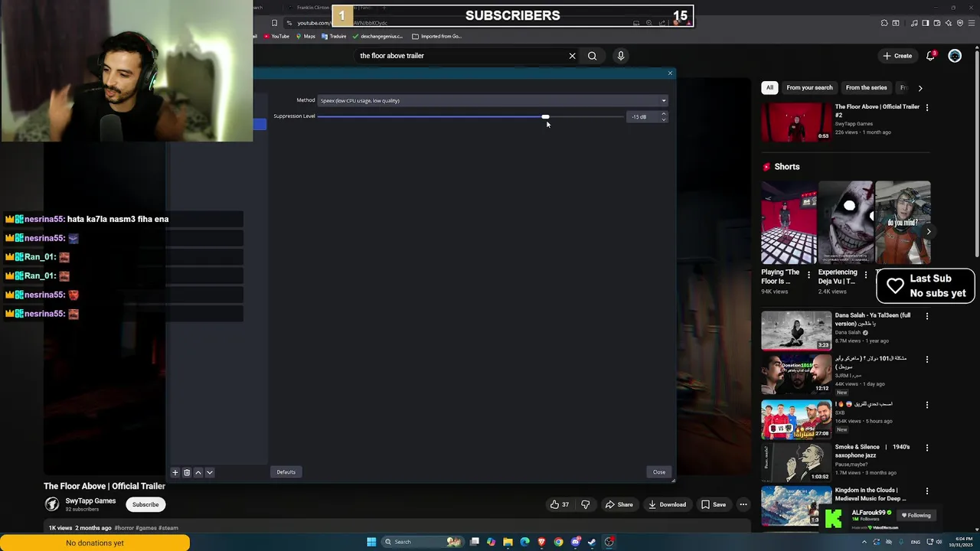The height and width of the screenshot is (551, 980).
Task: Open Microsoft Edge from the taskbar
Action: (524, 542)
